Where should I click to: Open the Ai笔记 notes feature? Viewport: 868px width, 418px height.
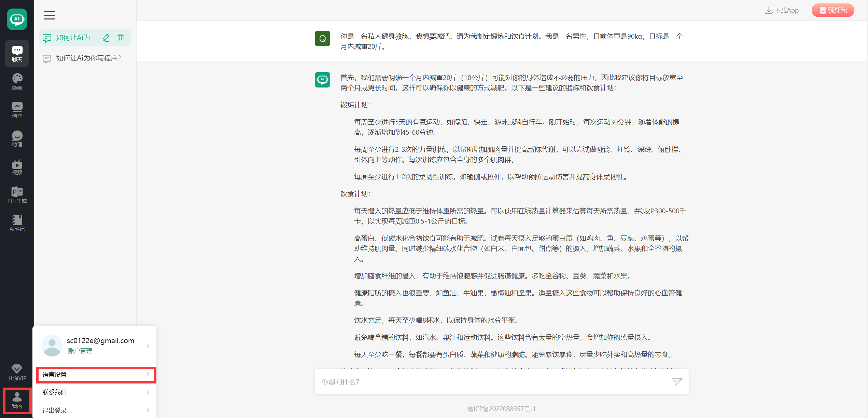17,223
